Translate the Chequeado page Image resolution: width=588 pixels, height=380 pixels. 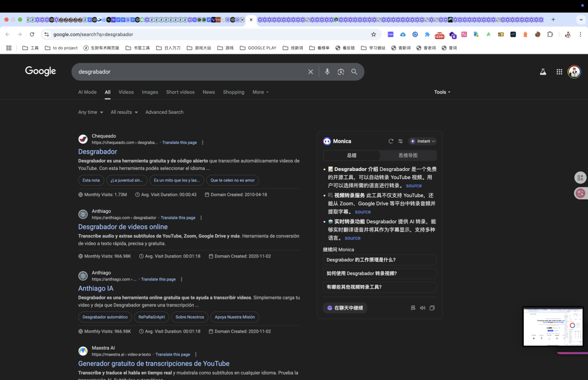(179, 143)
